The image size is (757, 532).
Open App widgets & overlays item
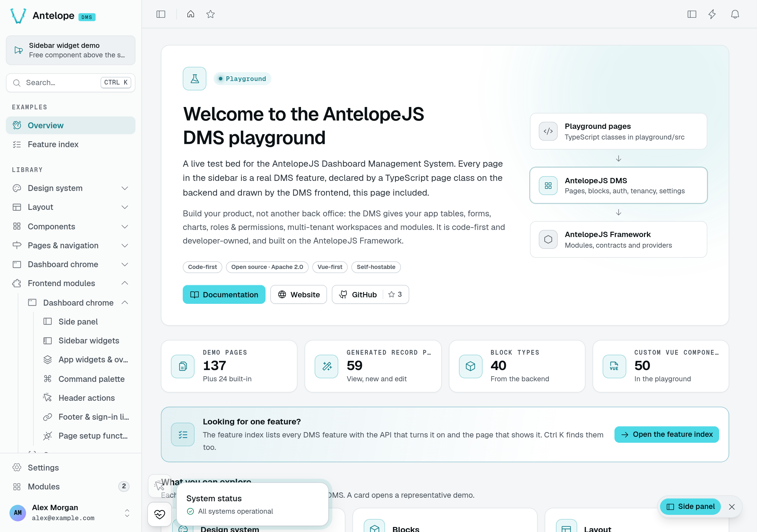coord(86,360)
